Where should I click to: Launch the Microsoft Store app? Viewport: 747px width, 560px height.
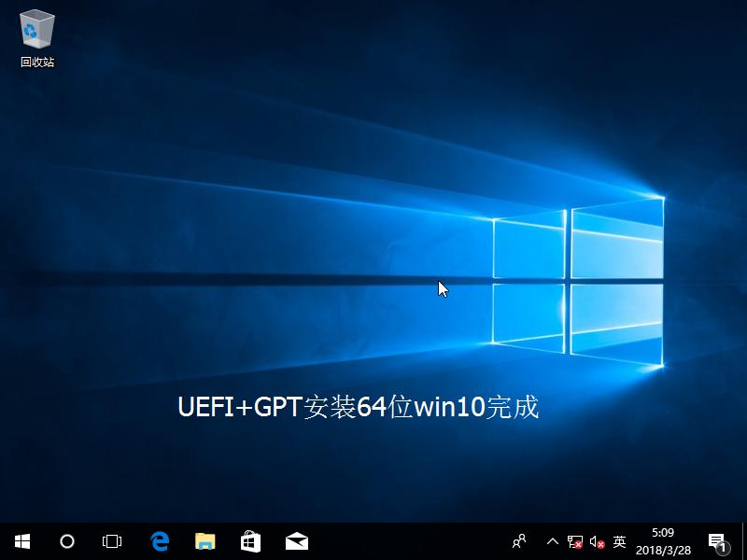[249, 541]
